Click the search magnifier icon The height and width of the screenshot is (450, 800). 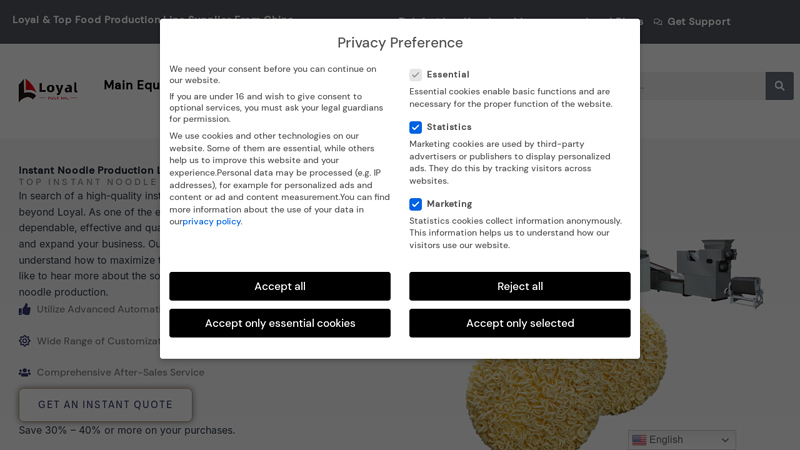point(779,86)
